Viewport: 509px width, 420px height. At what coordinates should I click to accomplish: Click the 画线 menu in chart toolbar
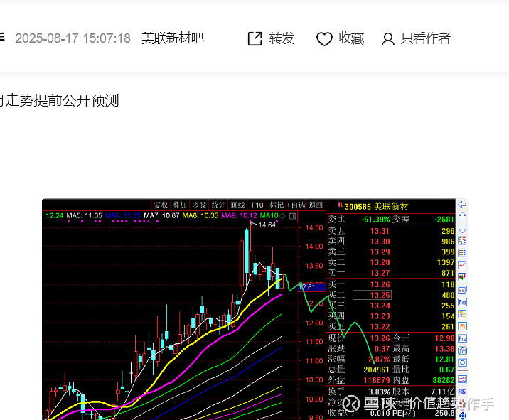point(237,205)
